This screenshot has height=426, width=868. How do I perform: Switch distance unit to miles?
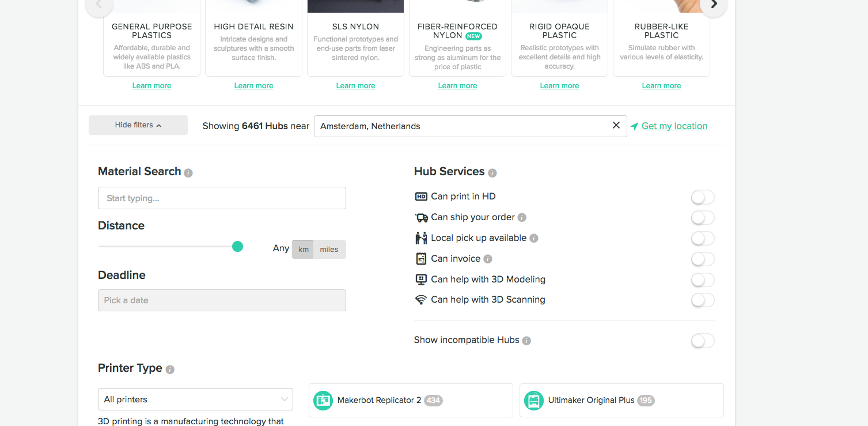click(x=329, y=250)
